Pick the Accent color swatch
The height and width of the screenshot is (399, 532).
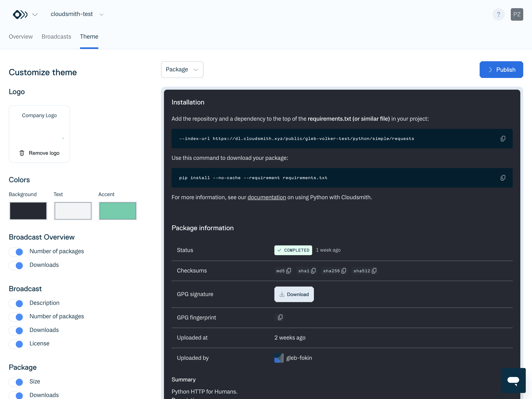118,211
